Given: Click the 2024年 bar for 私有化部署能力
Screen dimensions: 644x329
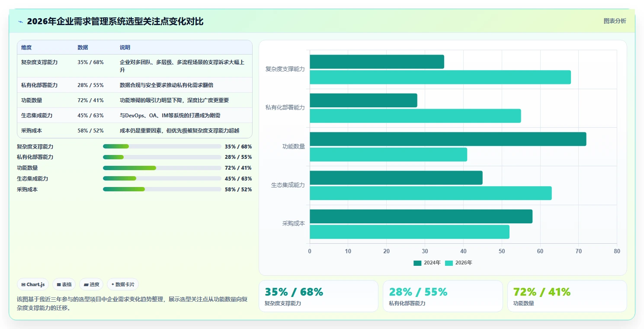Looking at the screenshot, I should [363, 100].
